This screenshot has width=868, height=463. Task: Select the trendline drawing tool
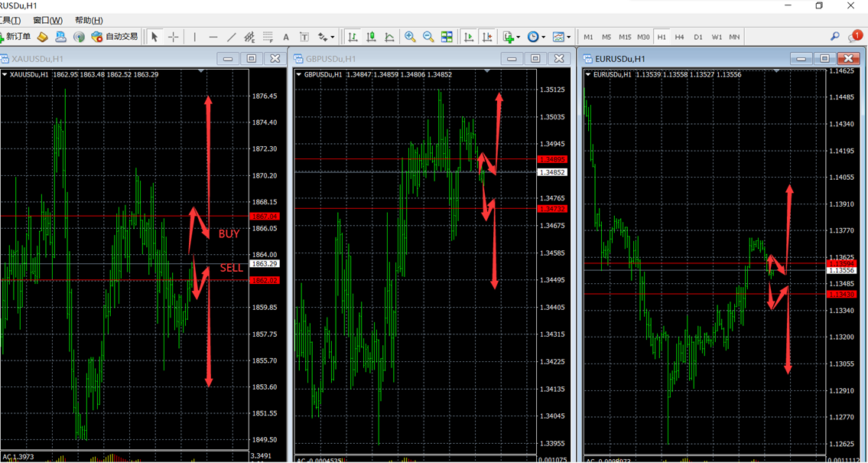pyautogui.click(x=232, y=37)
